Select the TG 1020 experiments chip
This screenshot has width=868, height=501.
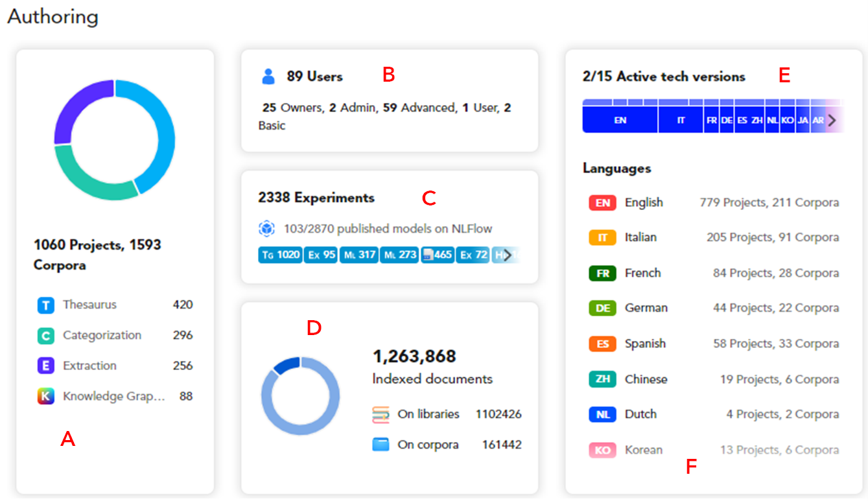pyautogui.click(x=280, y=255)
